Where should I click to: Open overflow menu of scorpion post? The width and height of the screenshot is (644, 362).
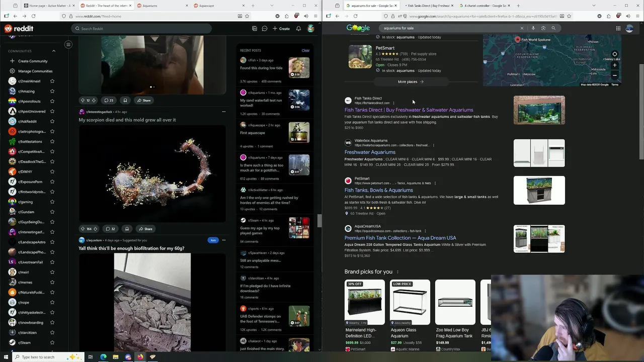[224, 112]
